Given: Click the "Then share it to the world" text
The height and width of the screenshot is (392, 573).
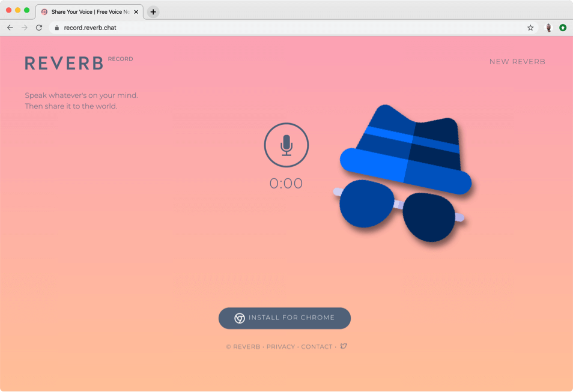Looking at the screenshot, I should (x=71, y=106).
